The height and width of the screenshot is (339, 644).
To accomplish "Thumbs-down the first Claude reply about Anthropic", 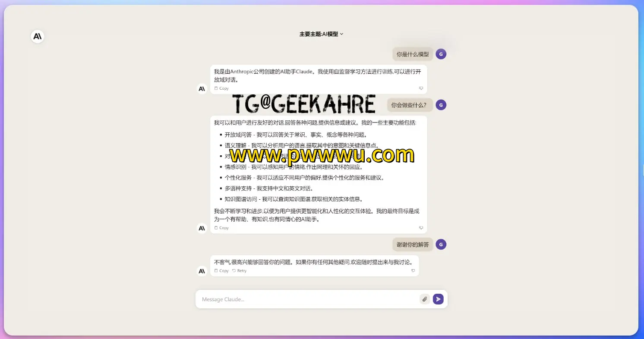I will [x=421, y=88].
